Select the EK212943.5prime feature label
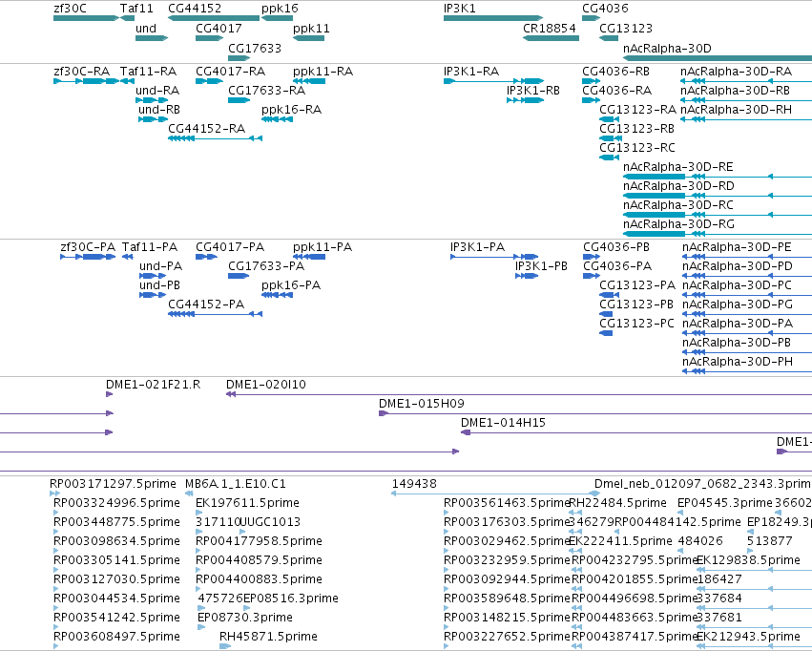The image size is (812, 651). (749, 637)
